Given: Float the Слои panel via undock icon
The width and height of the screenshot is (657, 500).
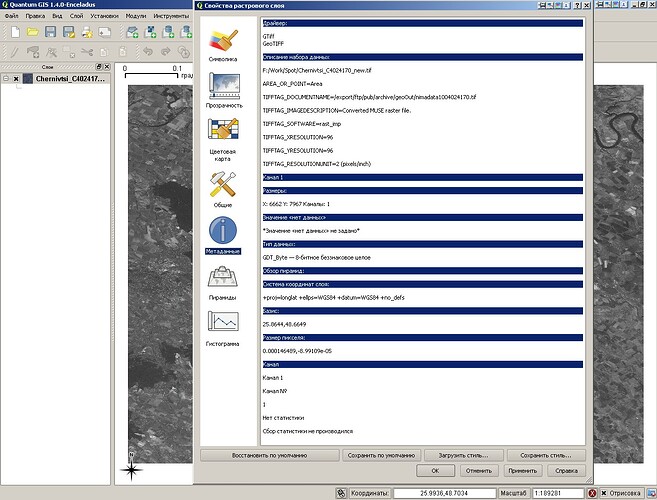Looking at the screenshot, I should point(99,67).
